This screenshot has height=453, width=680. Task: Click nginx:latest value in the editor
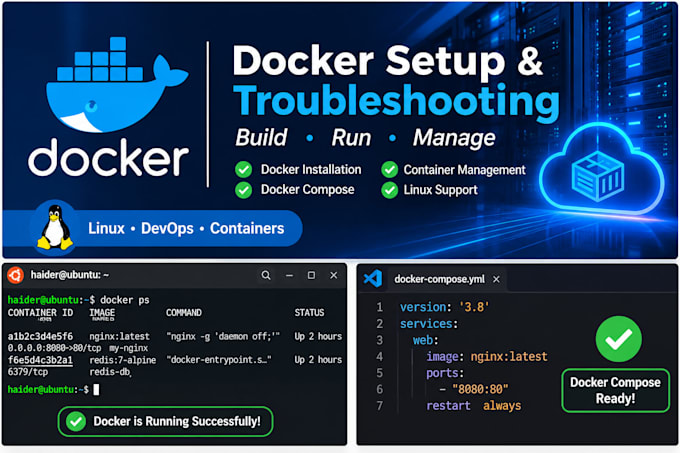(x=509, y=357)
